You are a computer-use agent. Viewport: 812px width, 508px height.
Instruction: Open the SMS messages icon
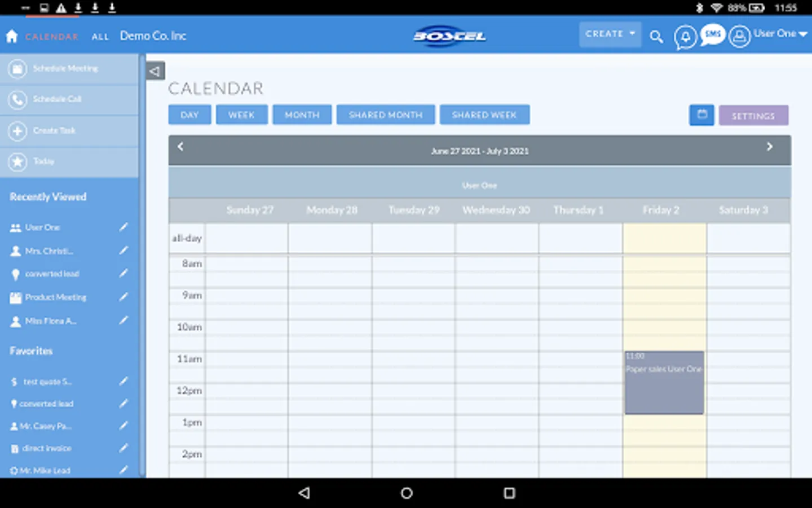pos(712,34)
